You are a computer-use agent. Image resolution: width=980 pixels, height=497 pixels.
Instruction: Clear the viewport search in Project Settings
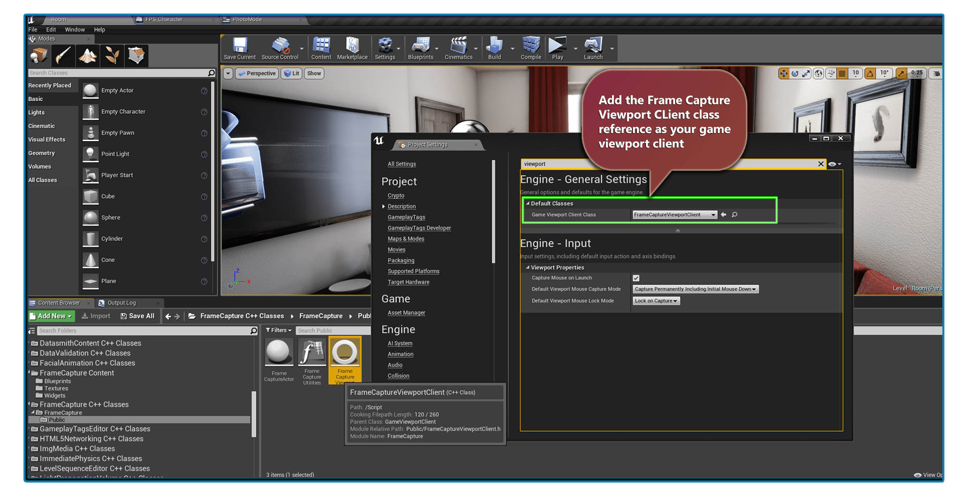pos(821,164)
